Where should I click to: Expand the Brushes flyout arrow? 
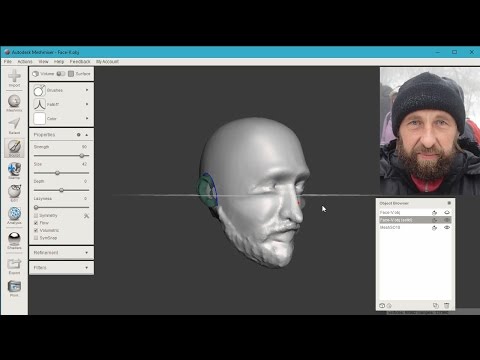87,90
